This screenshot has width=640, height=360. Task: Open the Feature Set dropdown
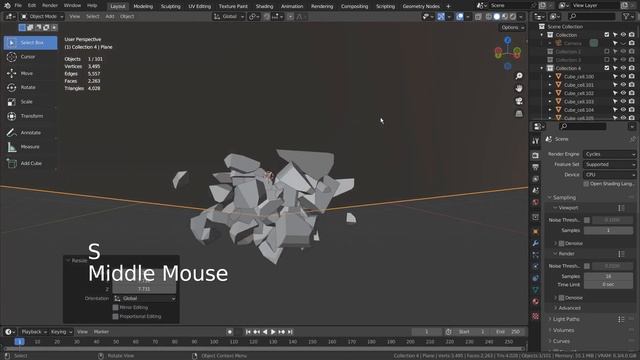coord(609,164)
